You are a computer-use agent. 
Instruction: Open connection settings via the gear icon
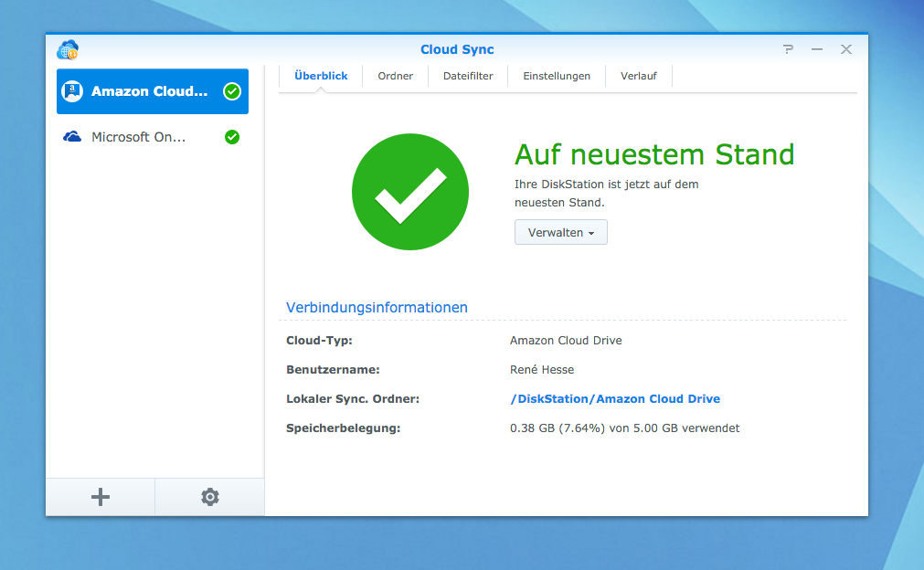tap(210, 497)
